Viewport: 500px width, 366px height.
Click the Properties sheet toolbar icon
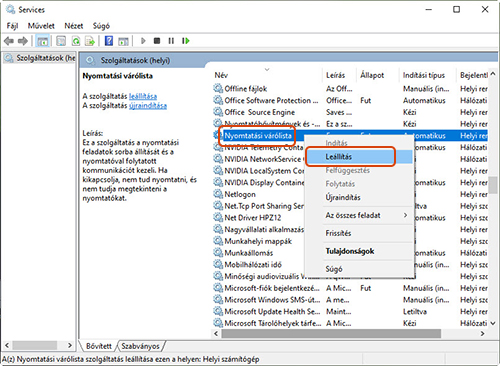point(61,41)
